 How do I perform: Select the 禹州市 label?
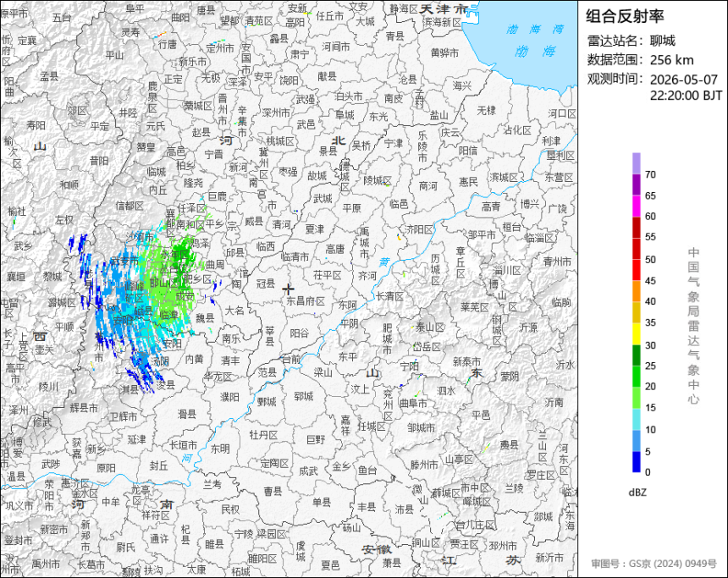tap(46, 564)
